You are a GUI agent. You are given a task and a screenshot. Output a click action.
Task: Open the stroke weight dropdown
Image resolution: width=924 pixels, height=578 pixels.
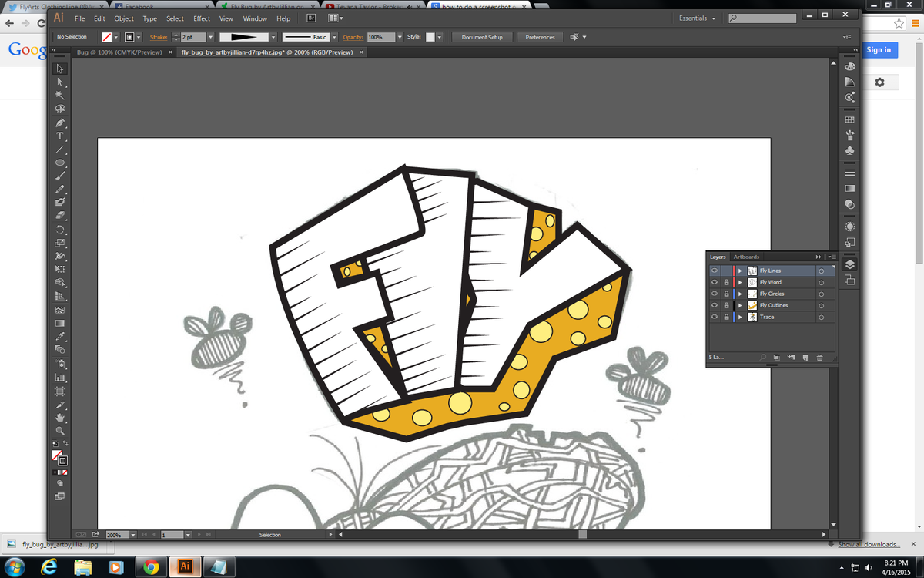(x=210, y=37)
